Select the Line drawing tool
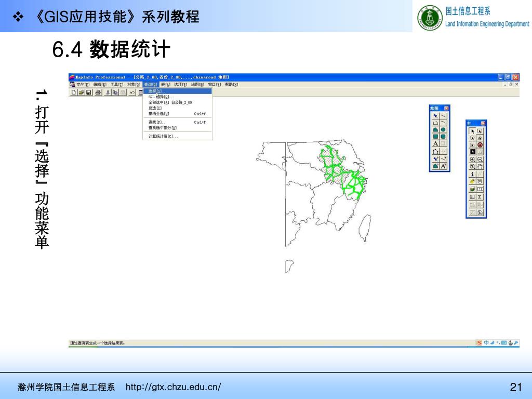Image resolution: width=532 pixels, height=399 pixels. click(443, 115)
